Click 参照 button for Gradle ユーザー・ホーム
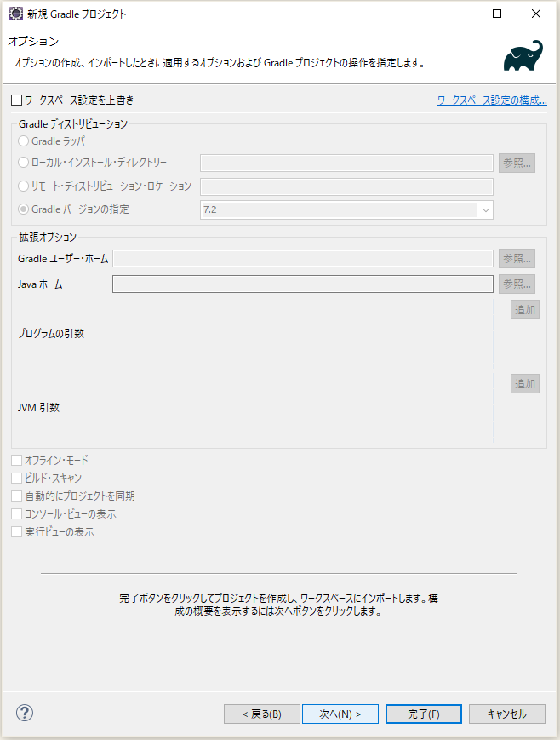The height and width of the screenshot is (740, 560). [x=517, y=259]
